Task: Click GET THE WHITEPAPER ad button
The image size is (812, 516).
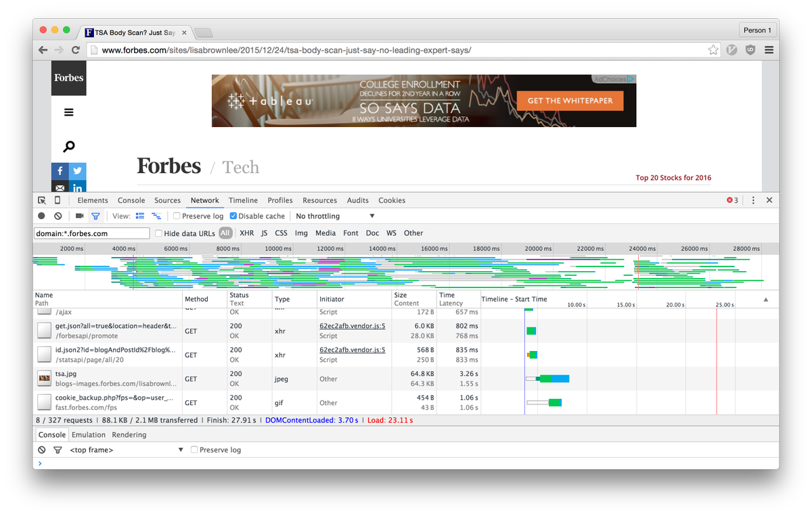Action: [x=570, y=101]
